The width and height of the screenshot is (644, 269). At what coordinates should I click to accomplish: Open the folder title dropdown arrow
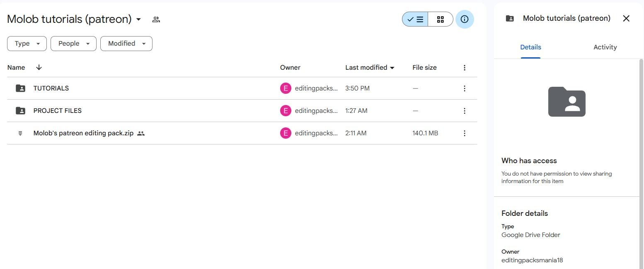[138, 20]
